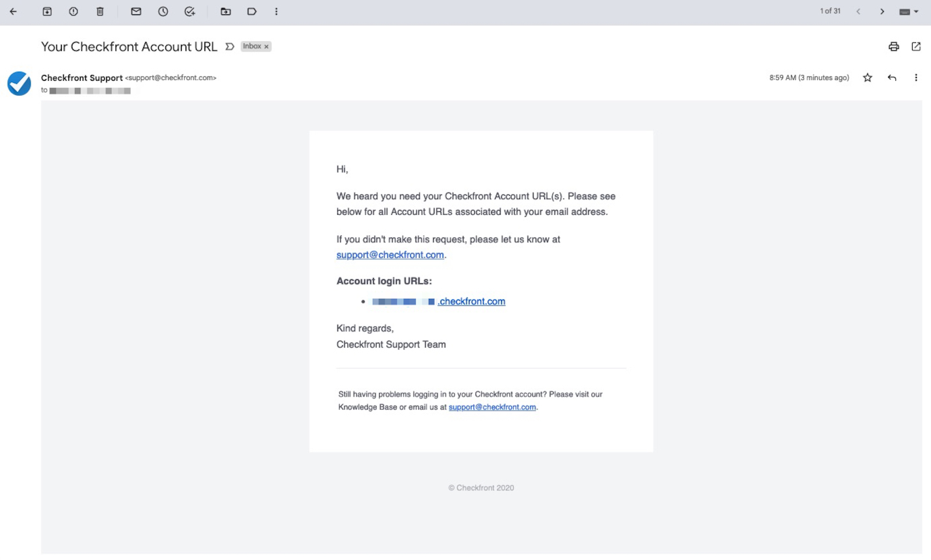Click the 'Your Checkfront Account URL' subject

pos(129,46)
